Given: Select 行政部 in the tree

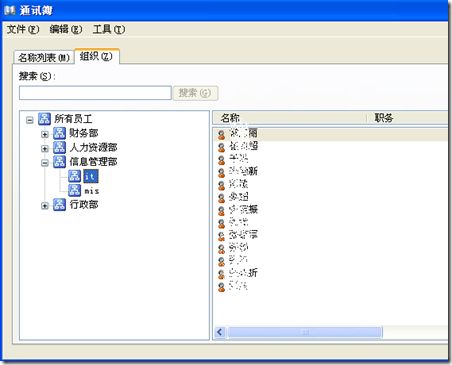Looking at the screenshot, I should pyautogui.click(x=84, y=204).
